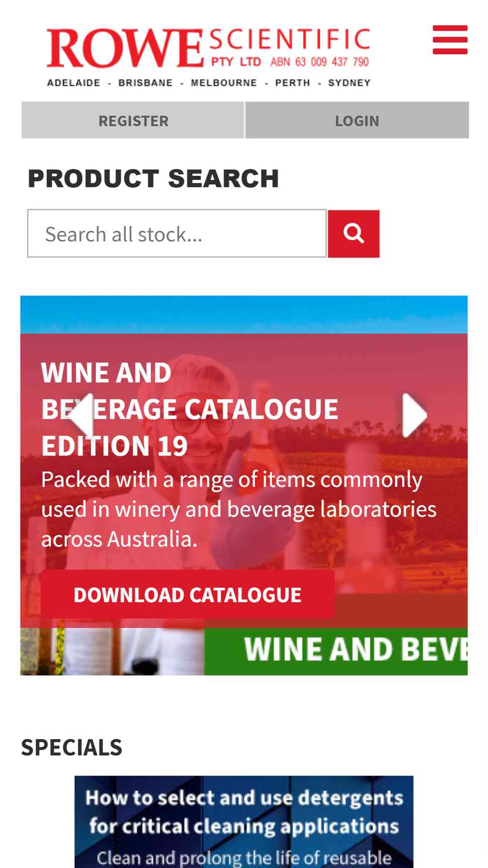The width and height of the screenshot is (488, 868).
Task: Open the red hamburger menu
Action: (450, 40)
